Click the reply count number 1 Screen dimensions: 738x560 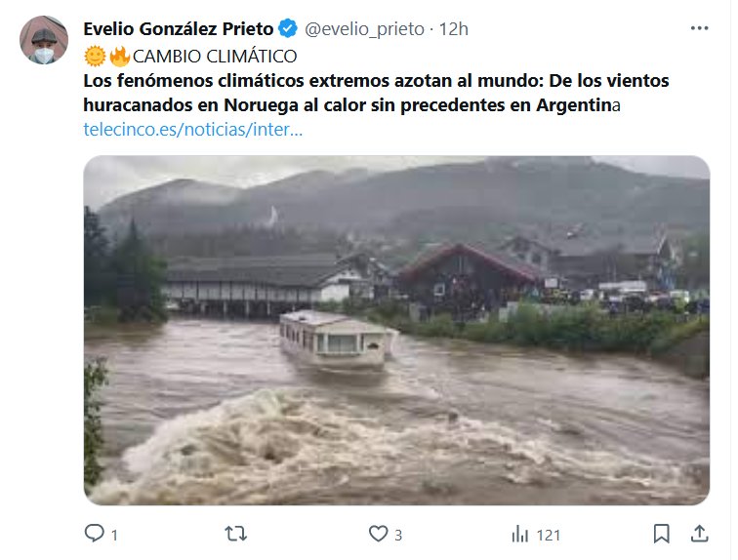point(114,535)
